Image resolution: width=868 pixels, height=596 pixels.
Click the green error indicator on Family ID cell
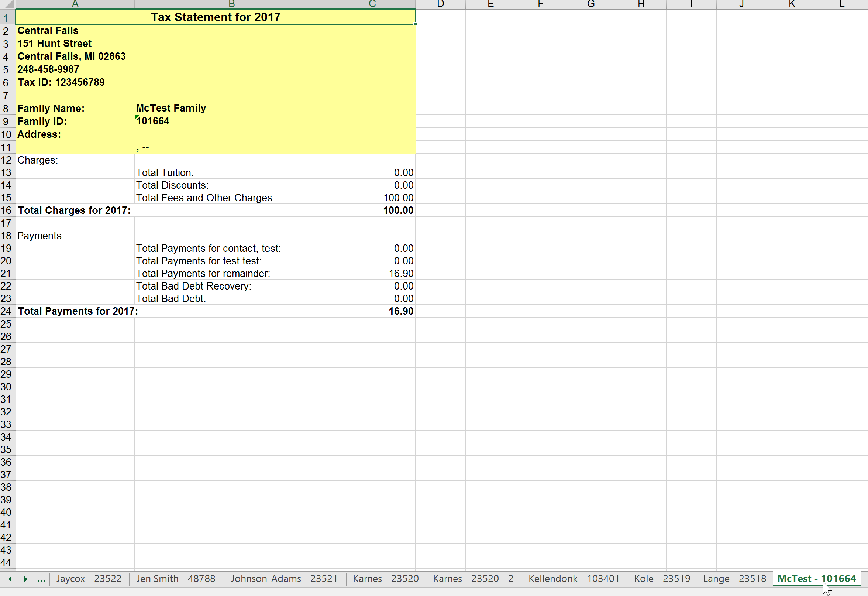point(136,117)
